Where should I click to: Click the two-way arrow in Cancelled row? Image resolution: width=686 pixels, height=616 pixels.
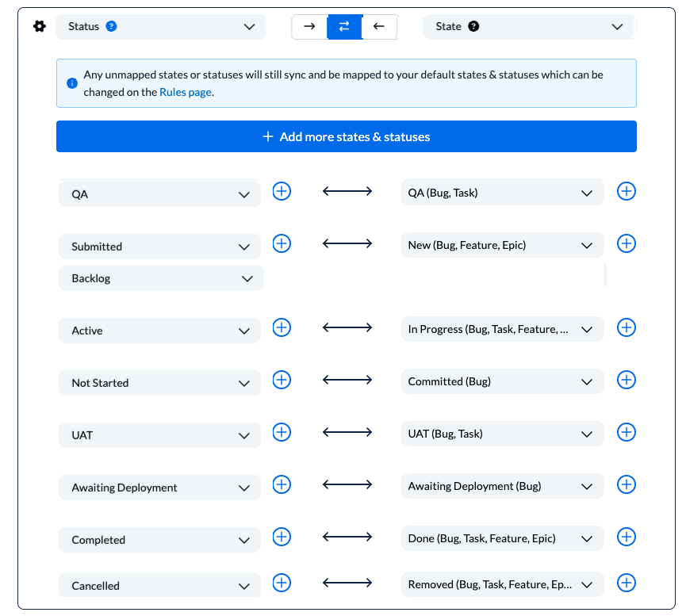coord(347,583)
